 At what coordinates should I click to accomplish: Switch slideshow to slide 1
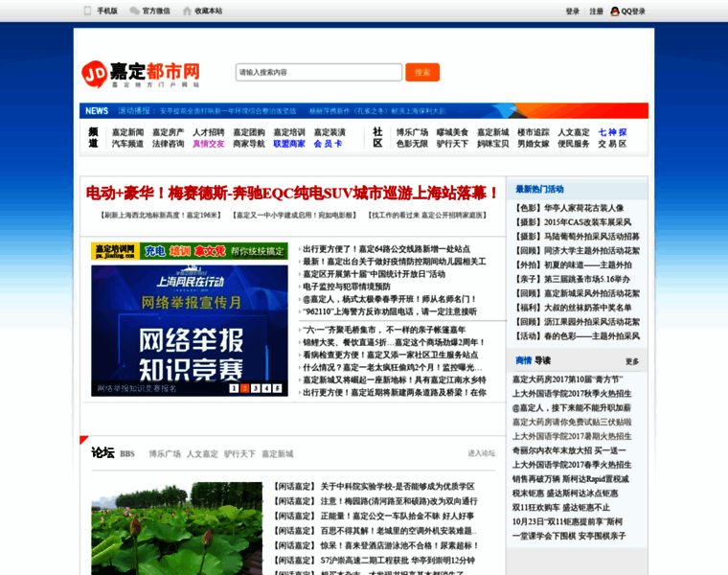click(x=234, y=388)
